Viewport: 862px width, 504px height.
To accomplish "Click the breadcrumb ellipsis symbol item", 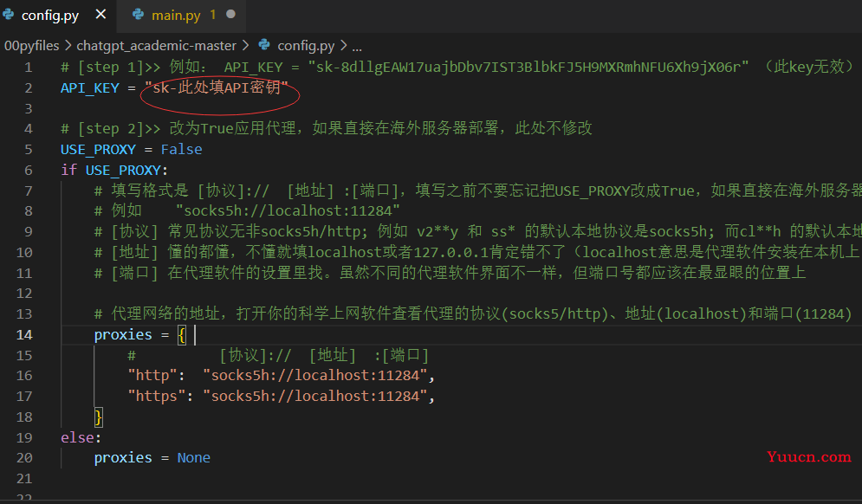I will pos(357,47).
